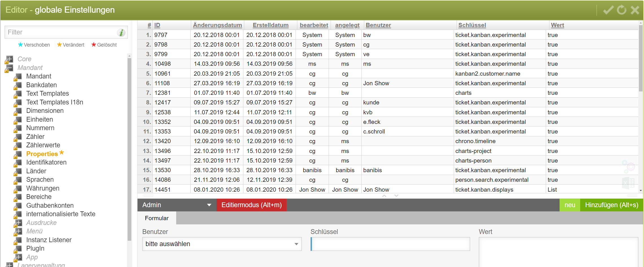Expand the Core tree node
This screenshot has width=644, height=267.
pyautogui.click(x=9, y=59)
